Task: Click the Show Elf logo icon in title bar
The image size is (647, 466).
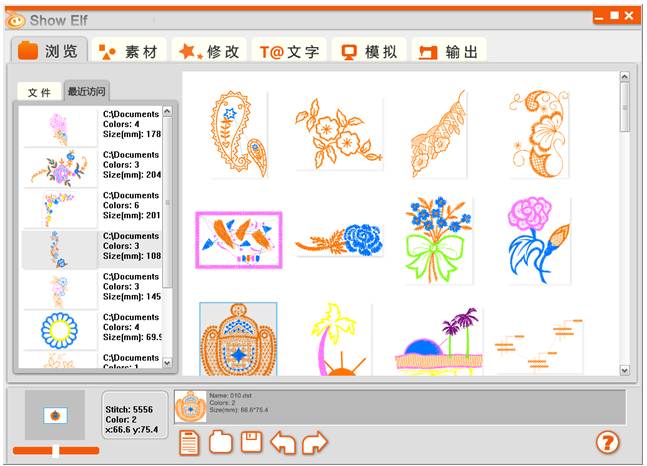Action: [x=15, y=18]
